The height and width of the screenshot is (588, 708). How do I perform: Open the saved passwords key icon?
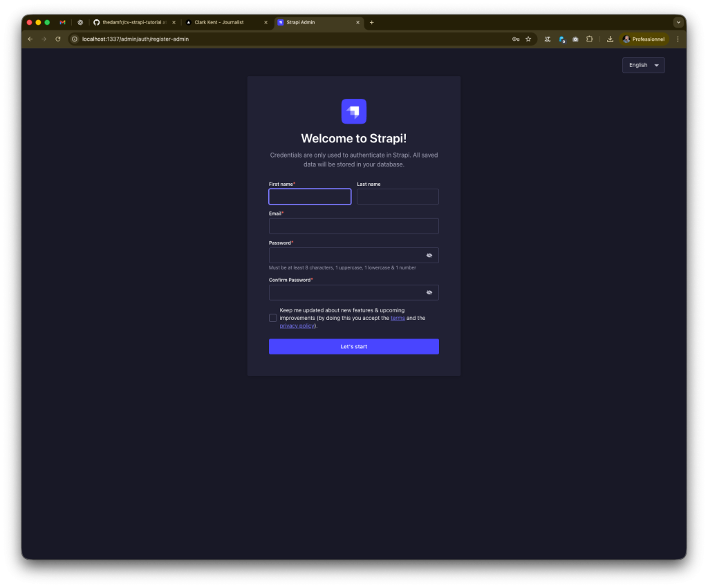[x=516, y=39]
